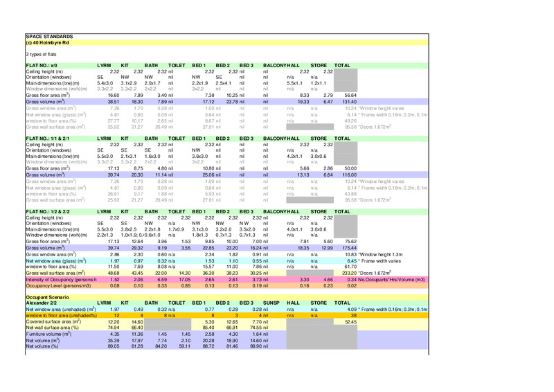The height and width of the screenshot is (392, 554).
Task: Select the total gross floor area 56.64
Action: pyautogui.click(x=350, y=96)
